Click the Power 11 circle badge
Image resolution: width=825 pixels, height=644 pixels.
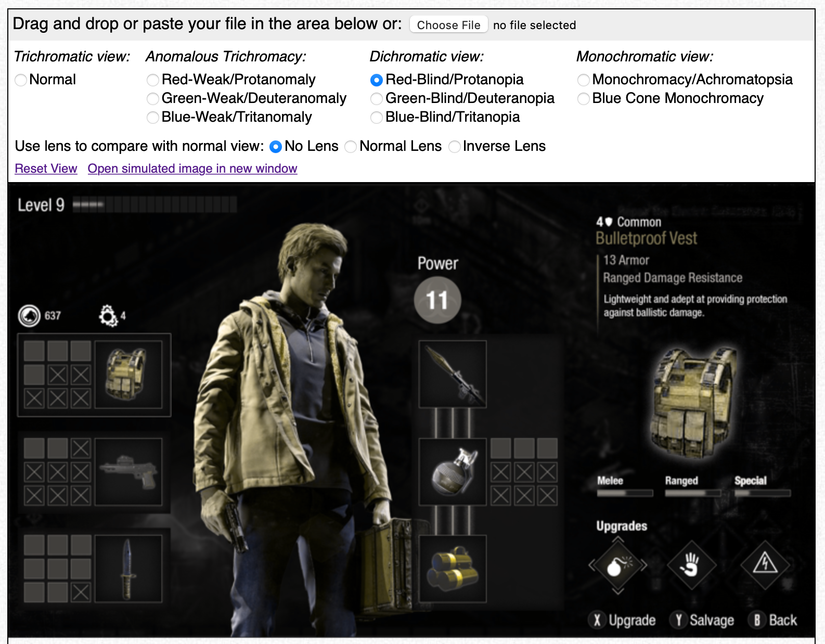click(437, 300)
